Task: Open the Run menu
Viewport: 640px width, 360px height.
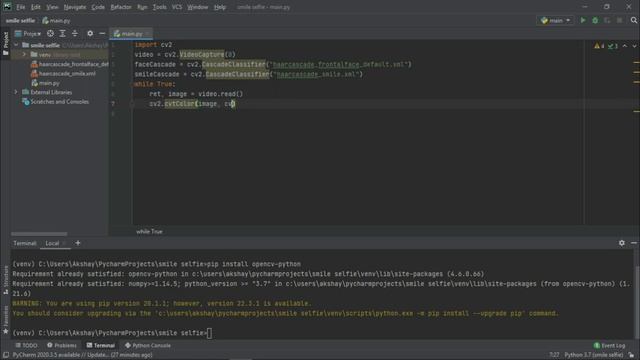Action: (x=142, y=7)
